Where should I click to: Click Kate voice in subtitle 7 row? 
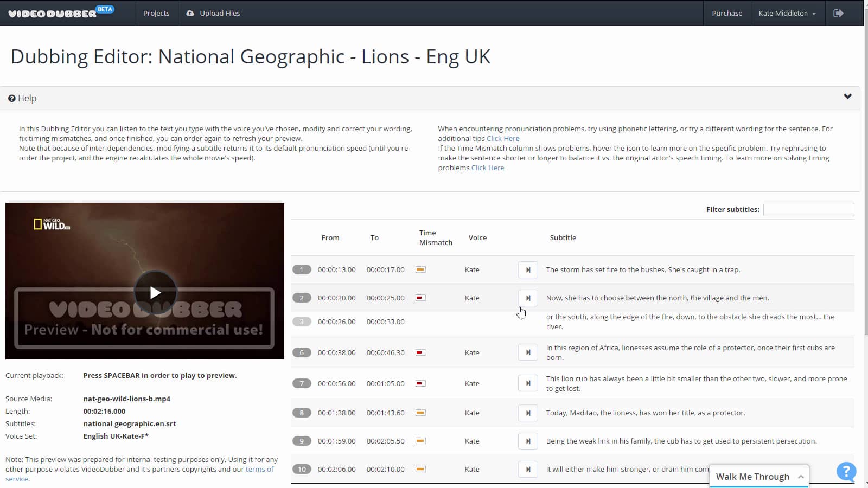coord(472,383)
